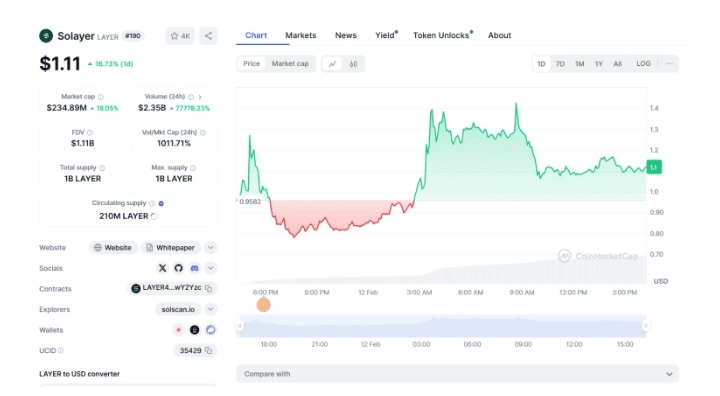Expand the Website links dropdown chevron
This screenshot has height=396, width=720.
pos(210,248)
